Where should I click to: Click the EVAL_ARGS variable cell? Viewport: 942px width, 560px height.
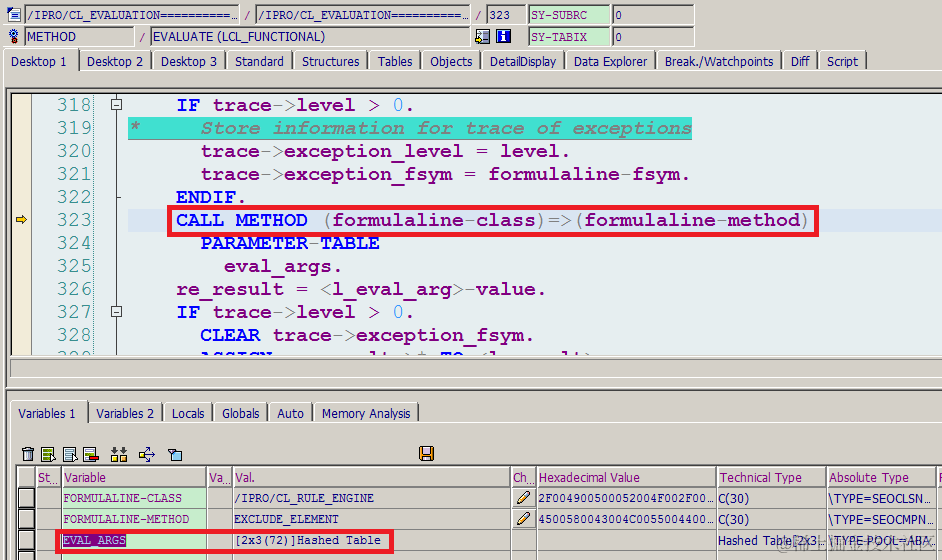[134, 540]
